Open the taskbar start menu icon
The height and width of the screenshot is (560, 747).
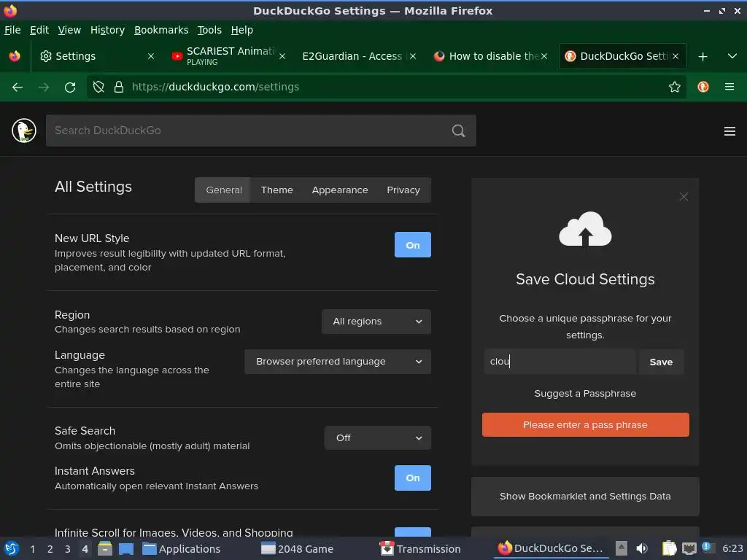[12, 548]
